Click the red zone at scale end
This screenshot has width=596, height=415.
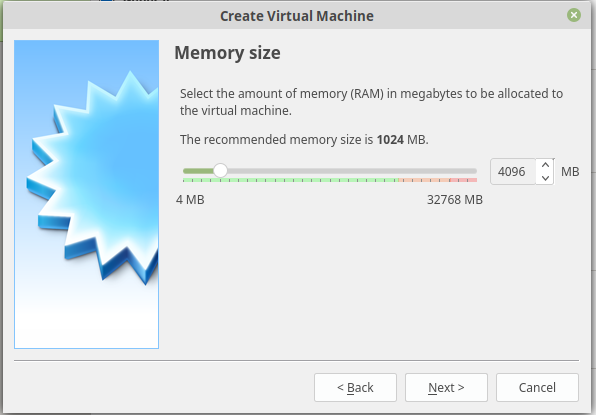pyautogui.click(x=463, y=180)
